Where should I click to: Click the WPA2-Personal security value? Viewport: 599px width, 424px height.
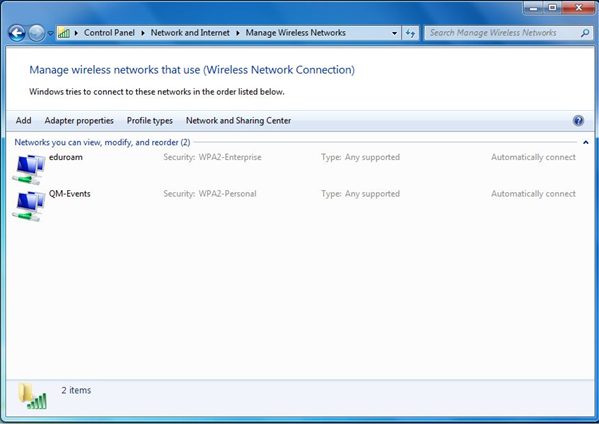[227, 194]
